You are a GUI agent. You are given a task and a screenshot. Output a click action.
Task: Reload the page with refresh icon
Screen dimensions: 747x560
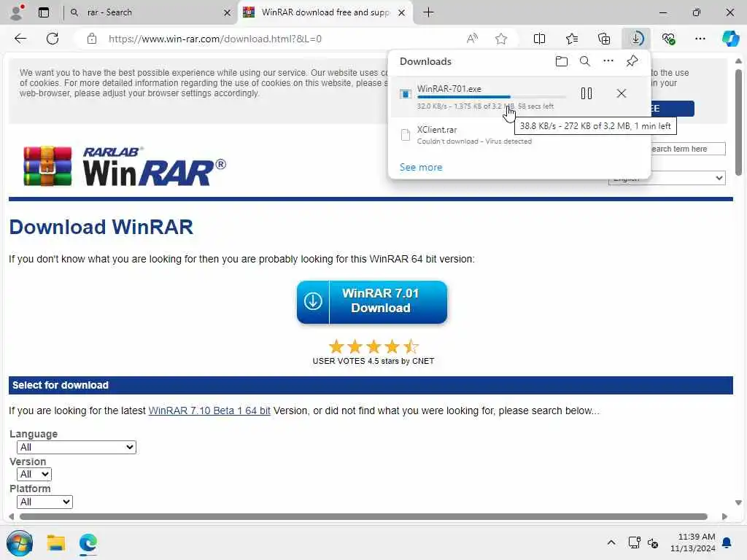53,39
